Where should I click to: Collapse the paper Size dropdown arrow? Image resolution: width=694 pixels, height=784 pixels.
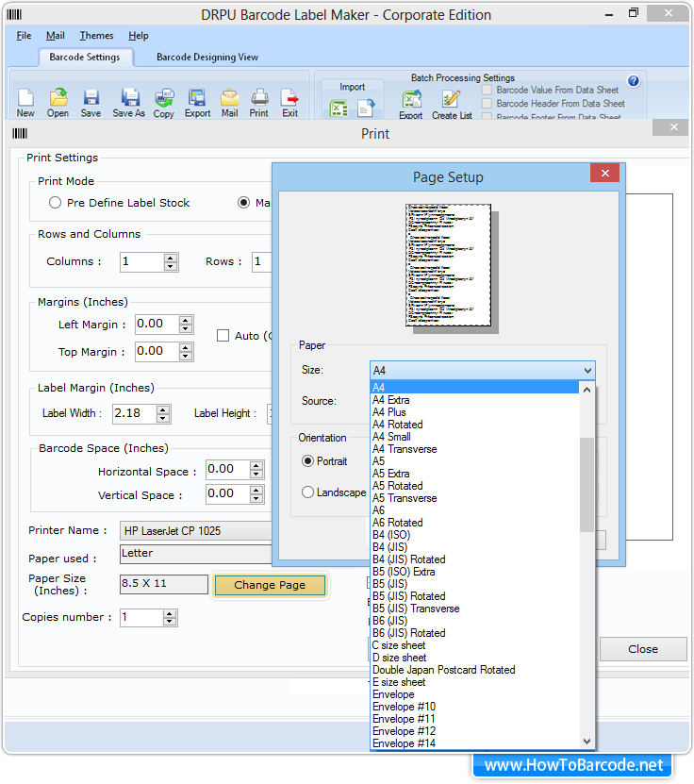587,371
